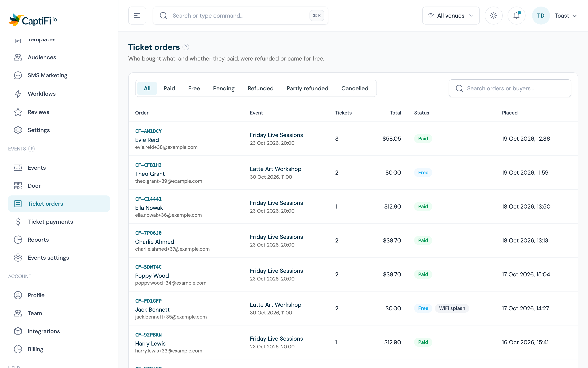Expand the All venues dropdown

pos(451,16)
